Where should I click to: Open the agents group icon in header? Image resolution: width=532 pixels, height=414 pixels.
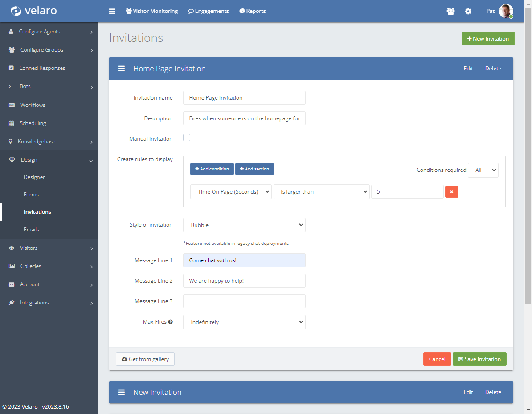(450, 11)
